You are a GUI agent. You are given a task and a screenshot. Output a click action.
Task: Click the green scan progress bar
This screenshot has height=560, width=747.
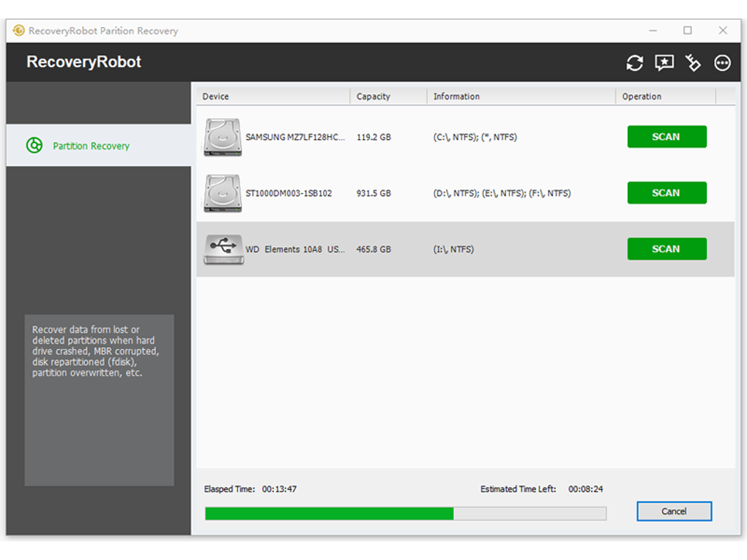point(406,513)
